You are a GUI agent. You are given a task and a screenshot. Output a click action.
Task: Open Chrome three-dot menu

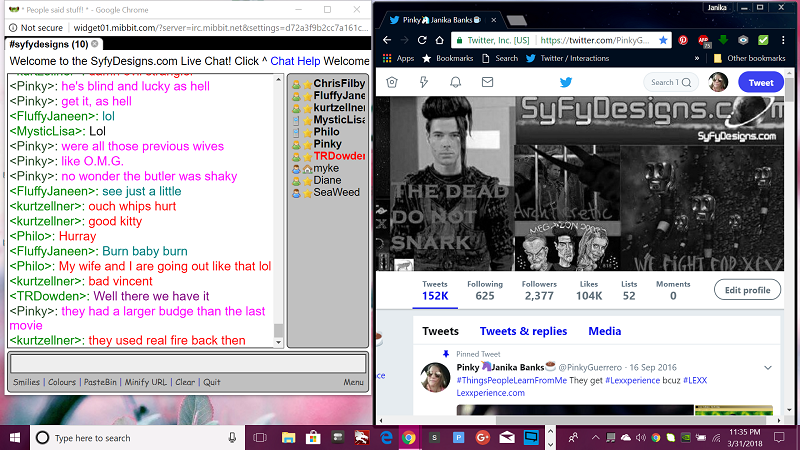tap(783, 40)
